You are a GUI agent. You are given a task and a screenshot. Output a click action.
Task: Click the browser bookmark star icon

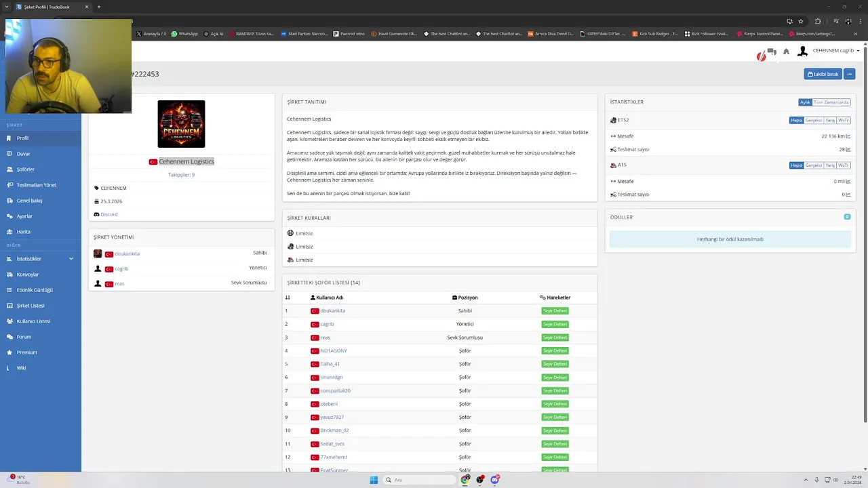tap(801, 21)
